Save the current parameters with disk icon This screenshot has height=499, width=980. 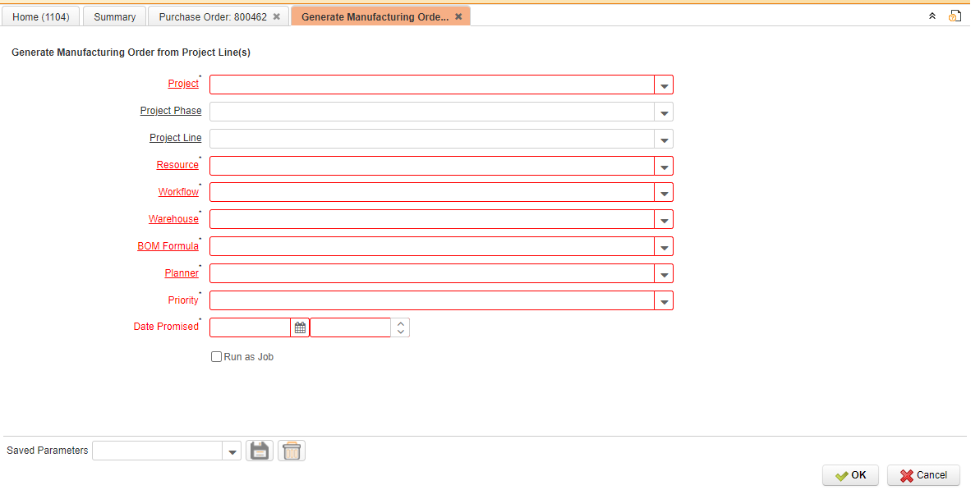click(260, 451)
